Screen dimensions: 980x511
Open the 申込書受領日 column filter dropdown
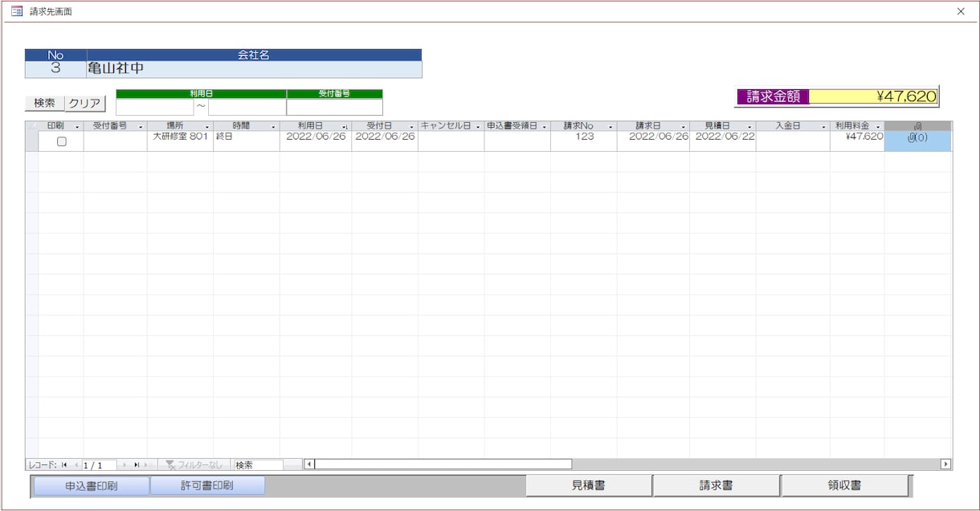point(544,127)
